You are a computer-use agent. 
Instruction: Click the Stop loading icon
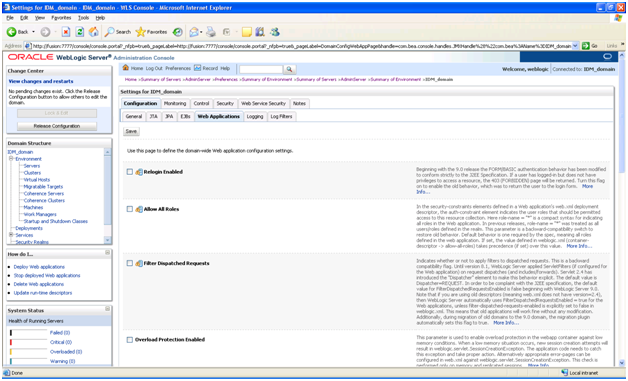[x=66, y=32]
